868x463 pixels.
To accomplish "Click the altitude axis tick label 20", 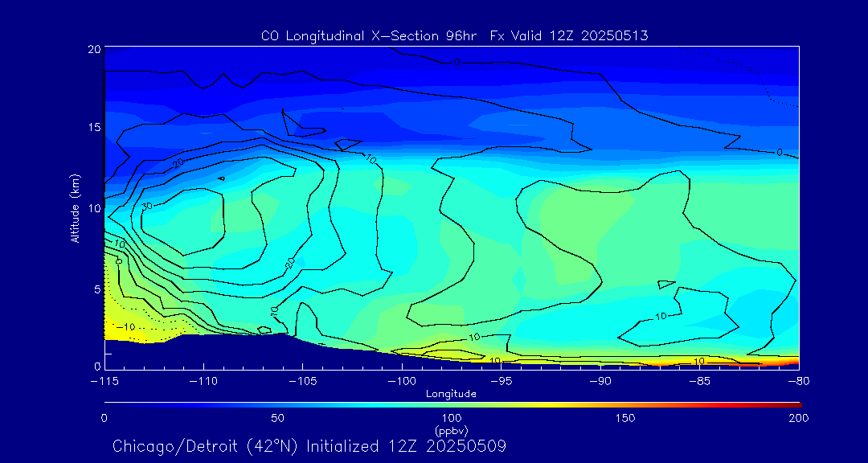I will pyautogui.click(x=94, y=49).
